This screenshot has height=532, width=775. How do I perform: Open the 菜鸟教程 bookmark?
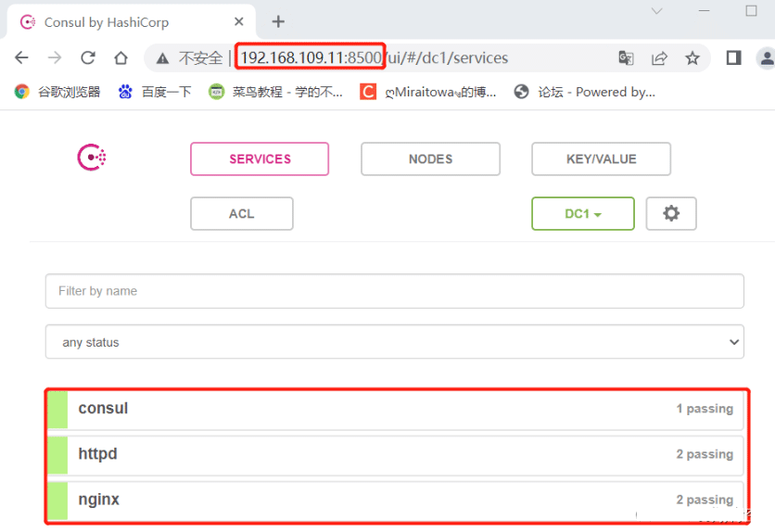(276, 92)
